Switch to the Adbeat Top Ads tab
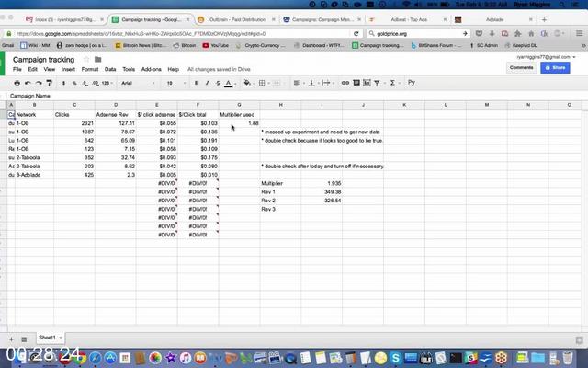Image resolution: width=588 pixels, height=368 pixels. pos(409,19)
